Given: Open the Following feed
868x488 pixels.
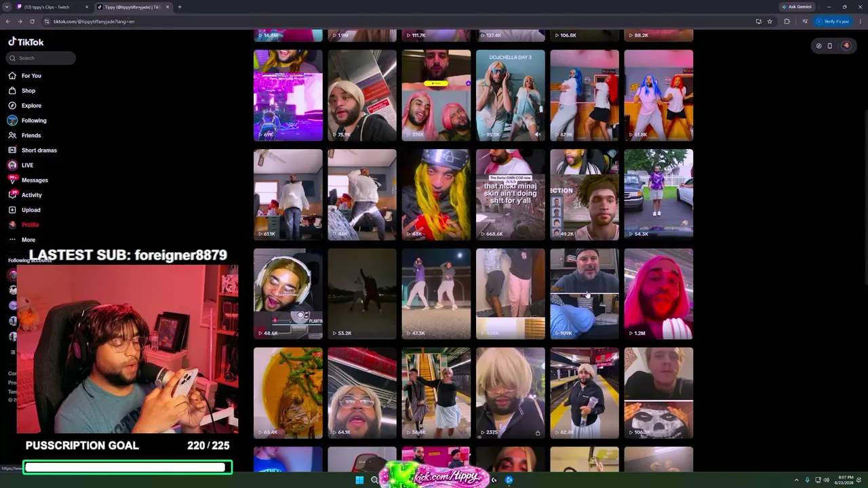Looking at the screenshot, I should coord(27,121).
